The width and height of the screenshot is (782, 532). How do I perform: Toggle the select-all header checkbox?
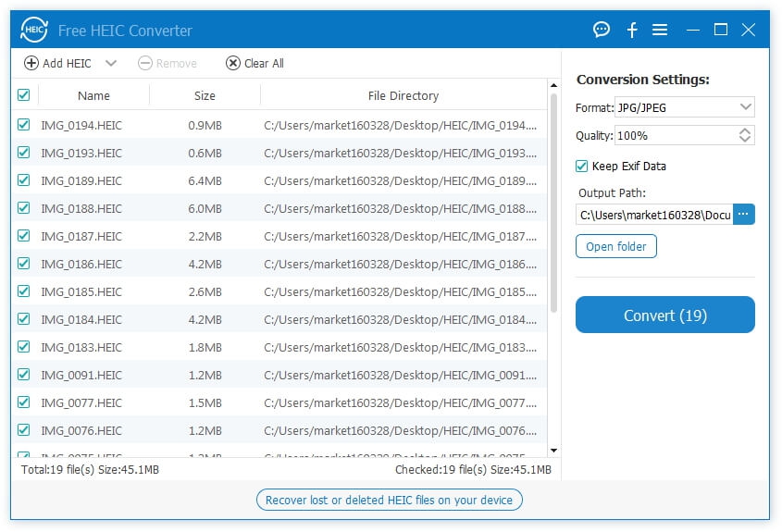point(23,94)
